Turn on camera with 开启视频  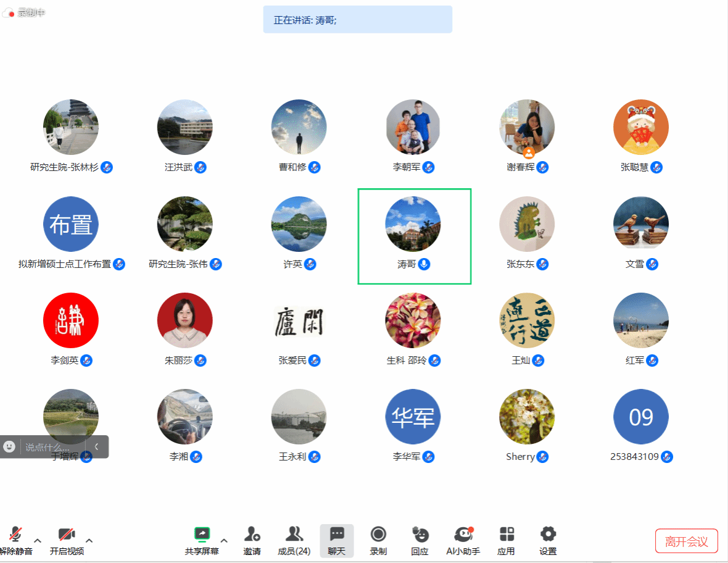click(x=67, y=535)
